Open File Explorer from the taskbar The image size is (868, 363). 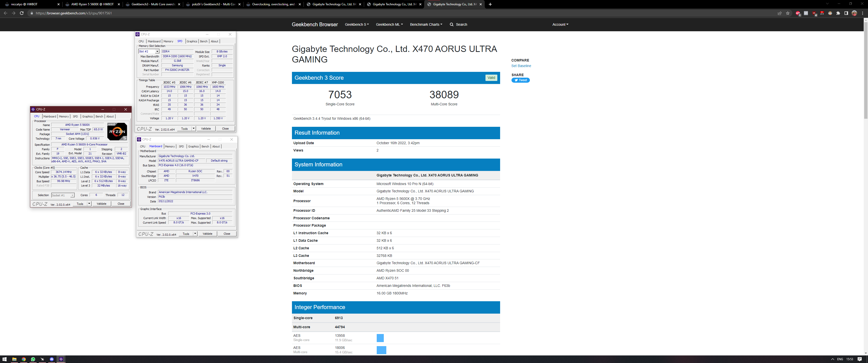14,359
